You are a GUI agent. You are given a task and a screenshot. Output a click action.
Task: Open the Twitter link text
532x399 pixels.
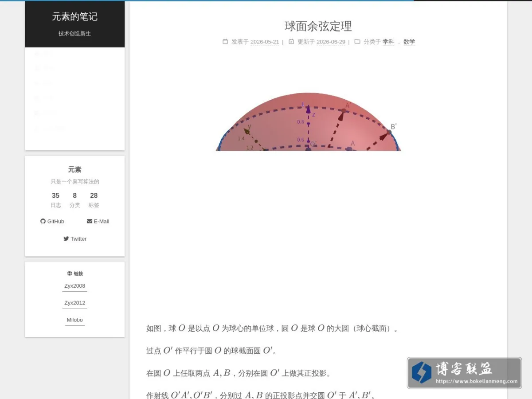click(x=78, y=239)
